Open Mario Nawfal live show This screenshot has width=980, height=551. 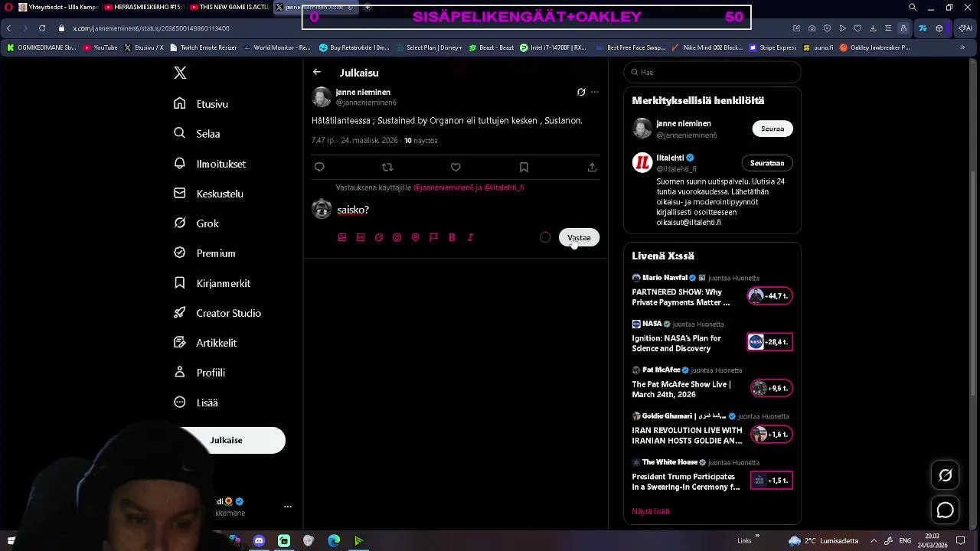pyautogui.click(x=712, y=292)
